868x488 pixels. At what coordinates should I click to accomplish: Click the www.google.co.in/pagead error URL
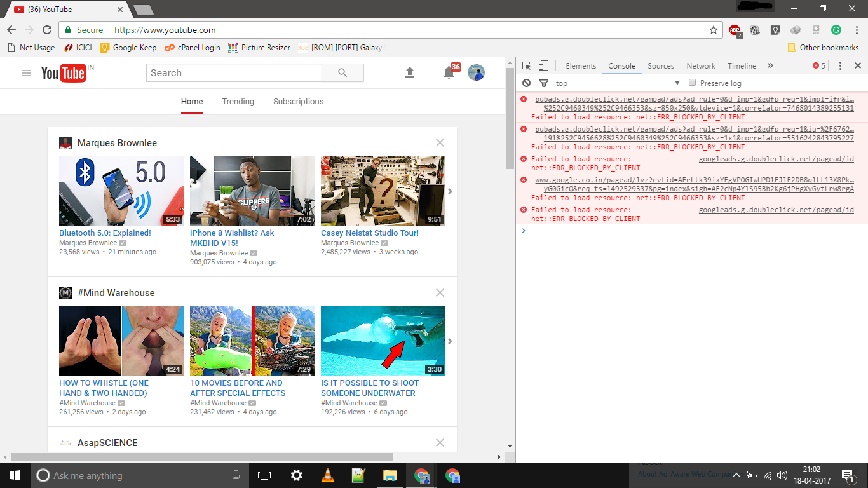pyautogui.click(x=695, y=184)
